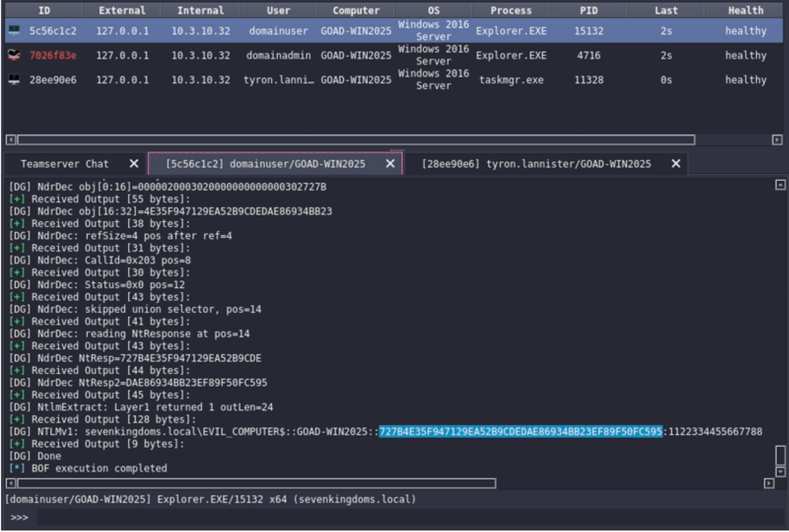Viewport: 789px width, 532px height.
Task: Click the domainadmin user cell
Action: tap(278, 55)
